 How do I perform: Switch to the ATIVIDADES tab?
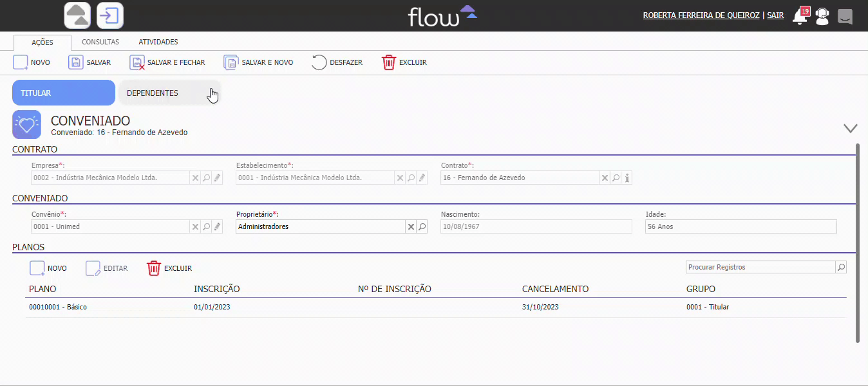(x=158, y=42)
